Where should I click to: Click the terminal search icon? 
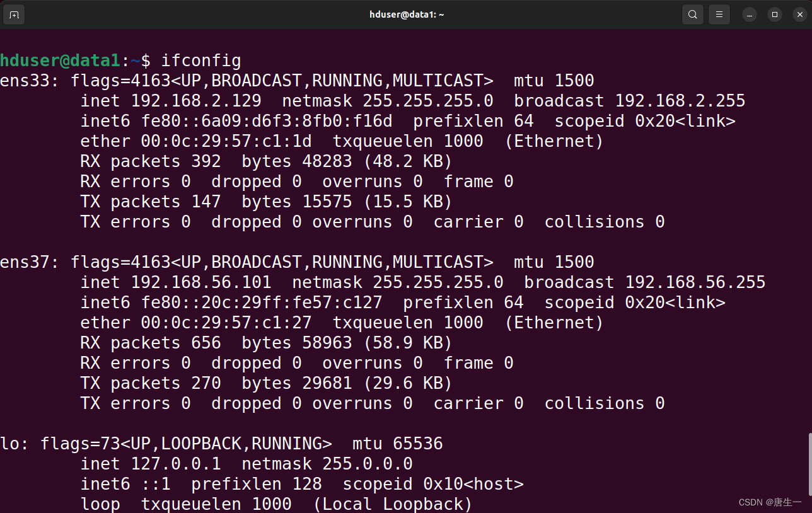[x=693, y=14]
